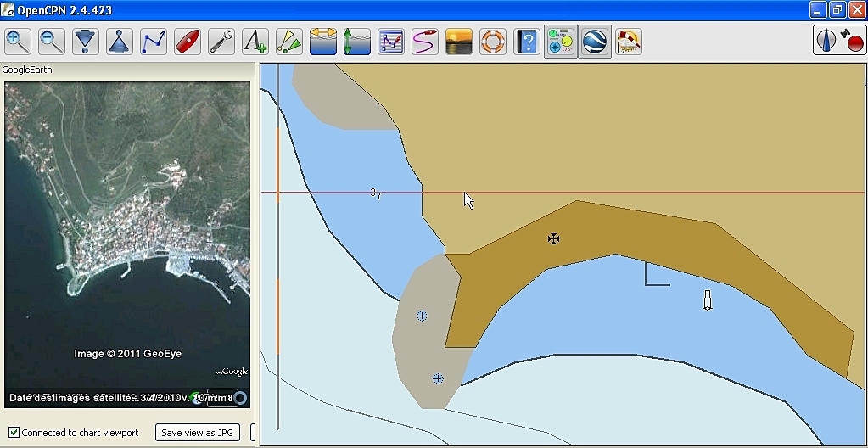Click the church cross symbol on chart

[553, 238]
